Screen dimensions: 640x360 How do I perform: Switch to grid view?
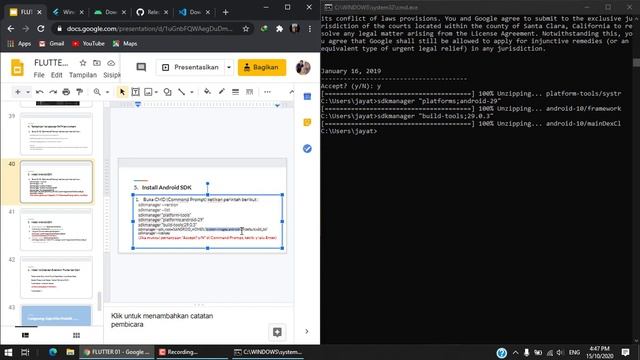(x=76, y=335)
